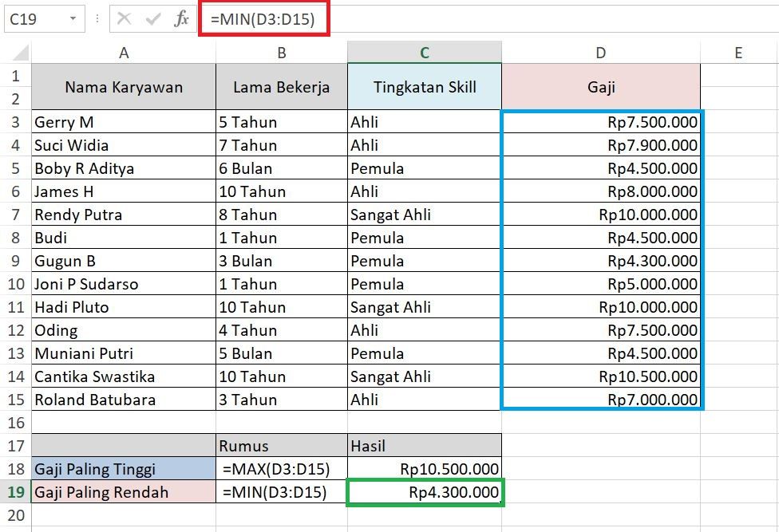
Task: Select row header 19
Action: pos(14,492)
